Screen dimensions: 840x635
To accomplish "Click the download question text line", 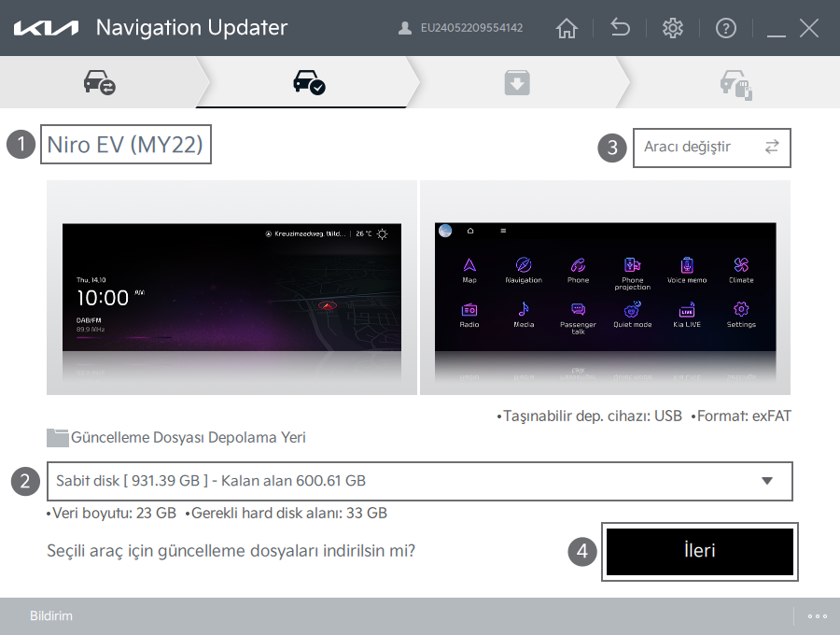I will 231,551.
